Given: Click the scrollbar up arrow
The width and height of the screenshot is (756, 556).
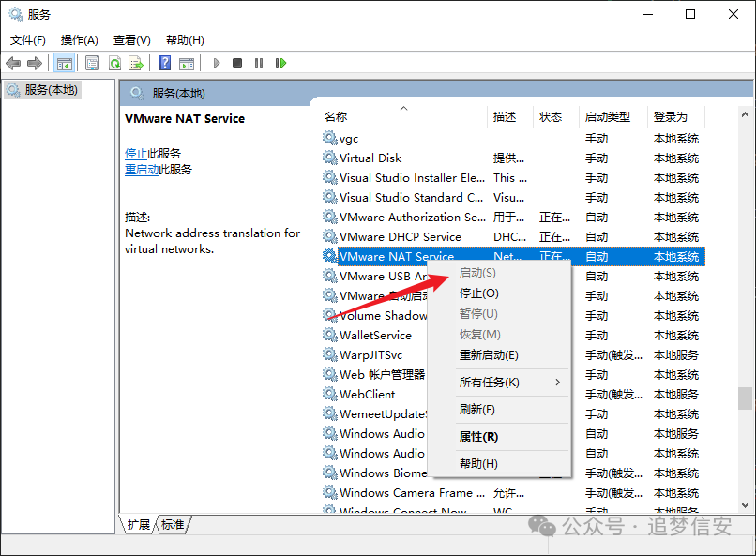Looking at the screenshot, I should [745, 114].
